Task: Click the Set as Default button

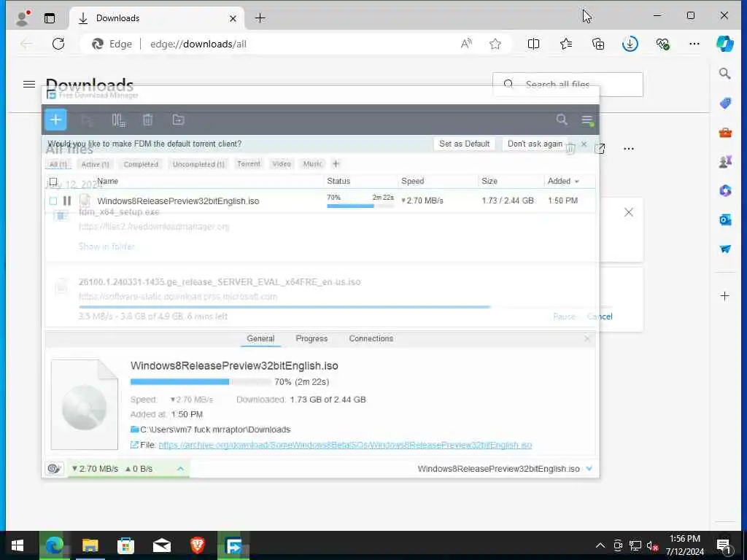Action: [x=465, y=144]
